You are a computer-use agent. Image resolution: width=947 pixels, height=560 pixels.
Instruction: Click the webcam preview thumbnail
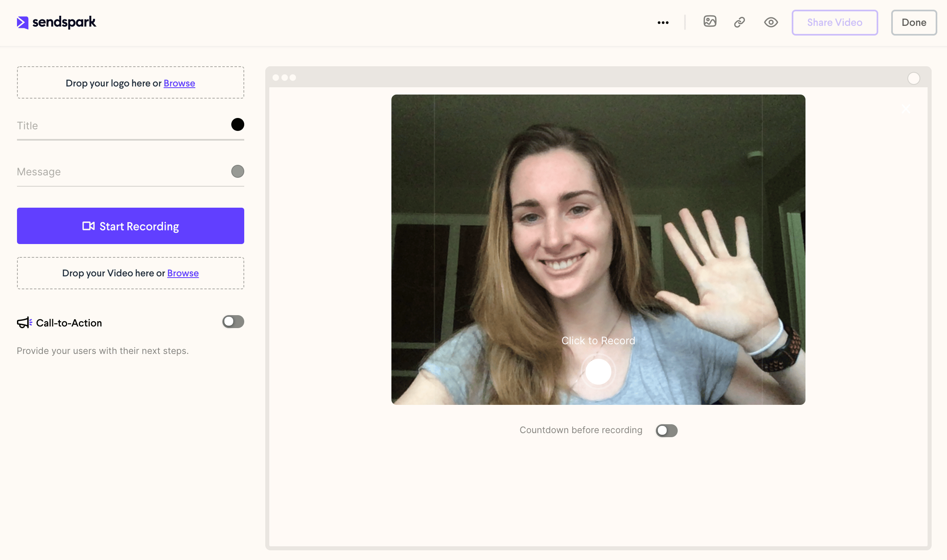598,250
